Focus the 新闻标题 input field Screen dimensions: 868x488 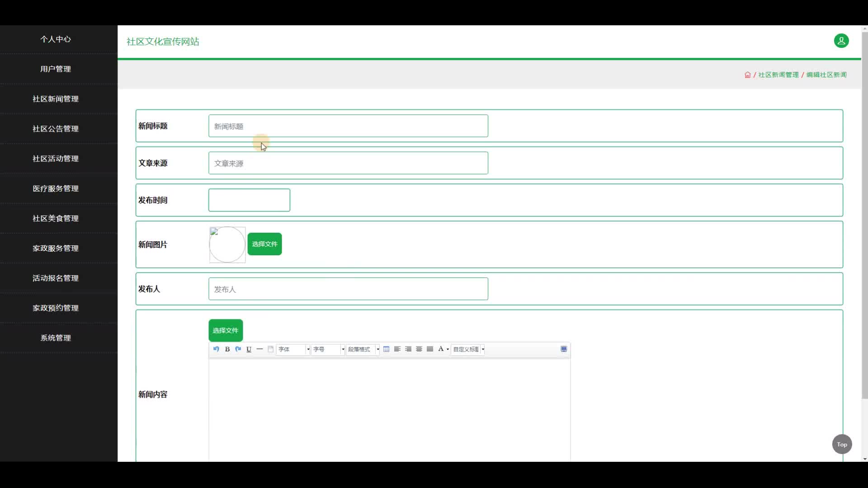[348, 126]
